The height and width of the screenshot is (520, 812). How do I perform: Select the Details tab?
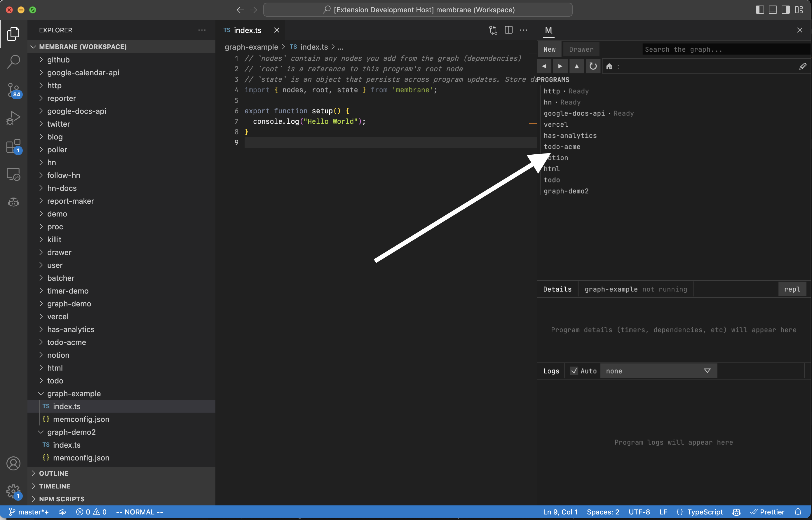coord(557,289)
